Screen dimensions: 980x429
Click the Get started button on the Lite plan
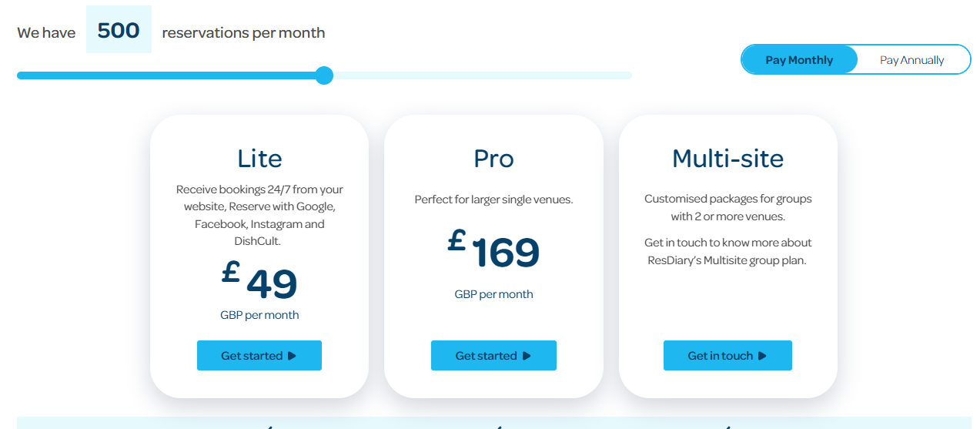pos(259,356)
